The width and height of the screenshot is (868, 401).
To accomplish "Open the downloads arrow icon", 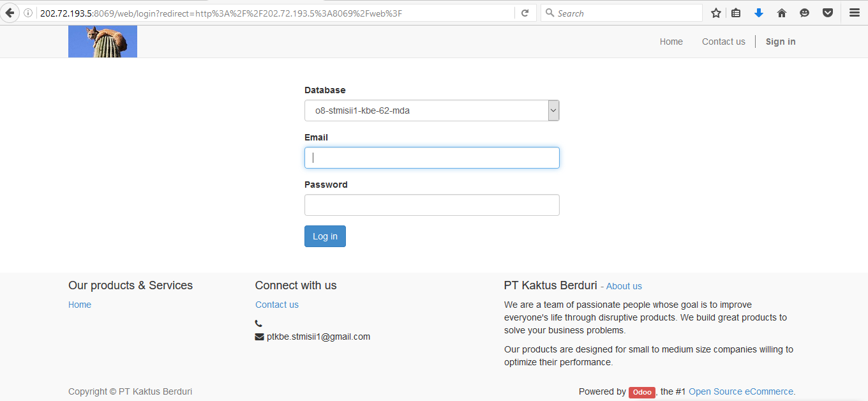I will tap(758, 13).
